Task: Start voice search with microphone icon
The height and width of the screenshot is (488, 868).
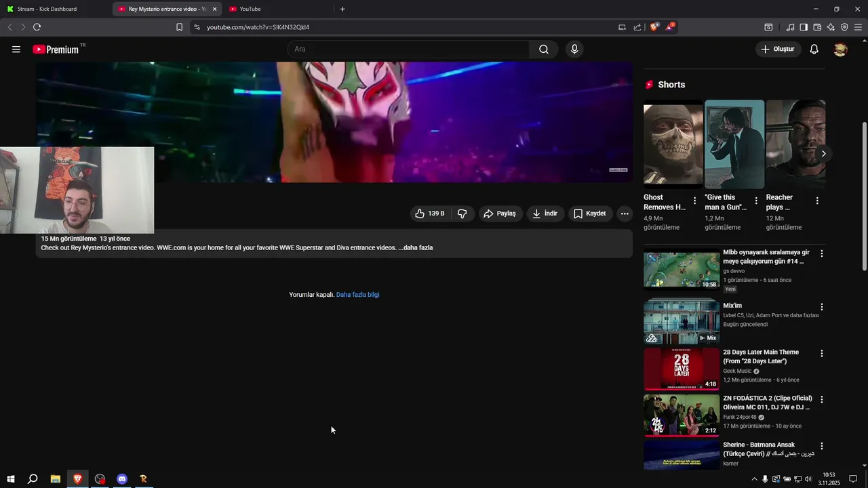Action: pyautogui.click(x=574, y=49)
